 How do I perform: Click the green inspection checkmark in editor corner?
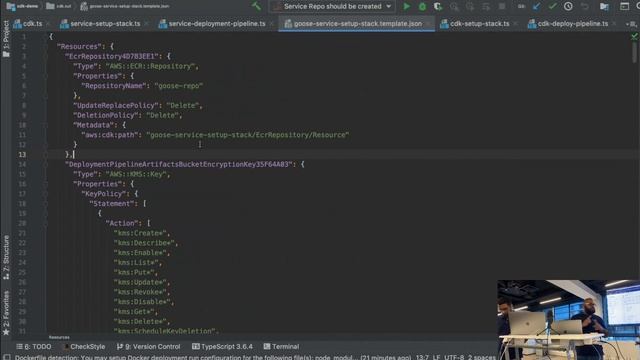coord(634,37)
